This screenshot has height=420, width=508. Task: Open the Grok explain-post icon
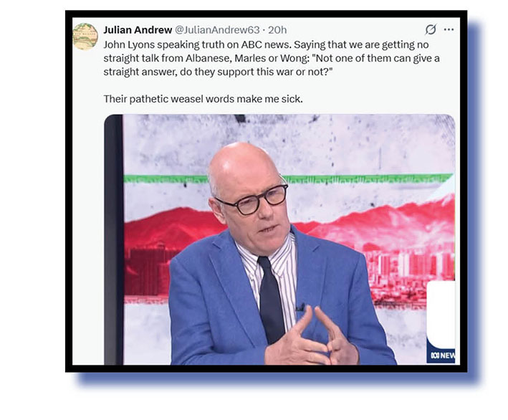point(431,29)
